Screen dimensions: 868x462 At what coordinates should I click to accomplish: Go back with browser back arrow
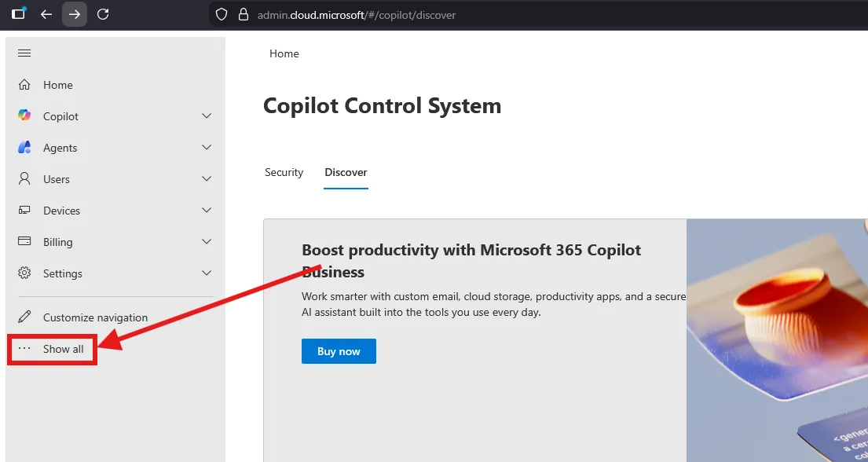pos(46,14)
